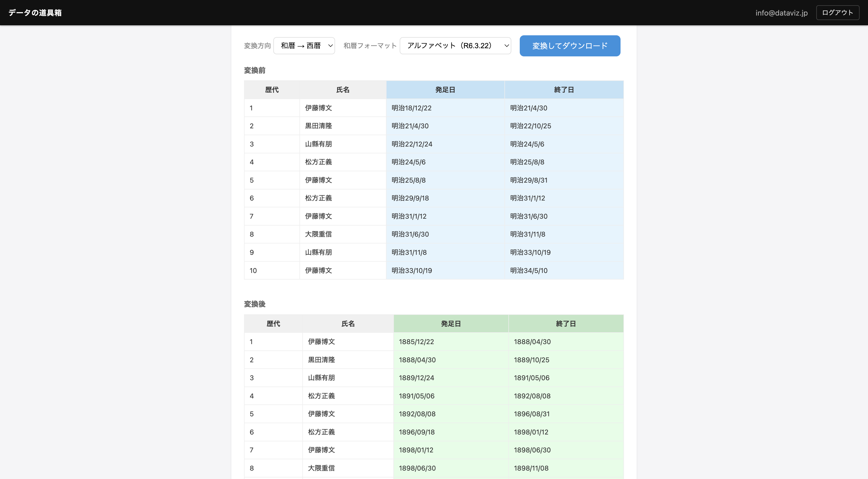Select the 1898/11/08 date for 大隈重信
Viewport: 868px width, 479px height.
pos(531,468)
